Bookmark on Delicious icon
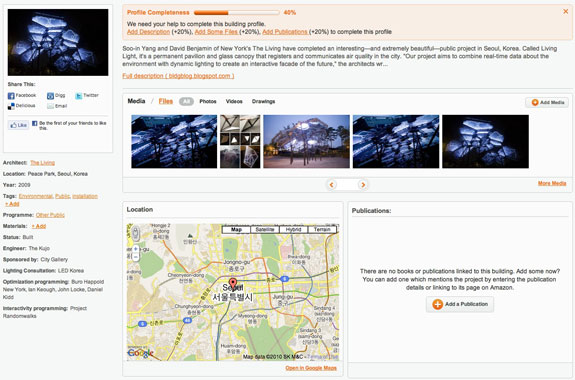This screenshot has height=380, width=575. point(11,106)
